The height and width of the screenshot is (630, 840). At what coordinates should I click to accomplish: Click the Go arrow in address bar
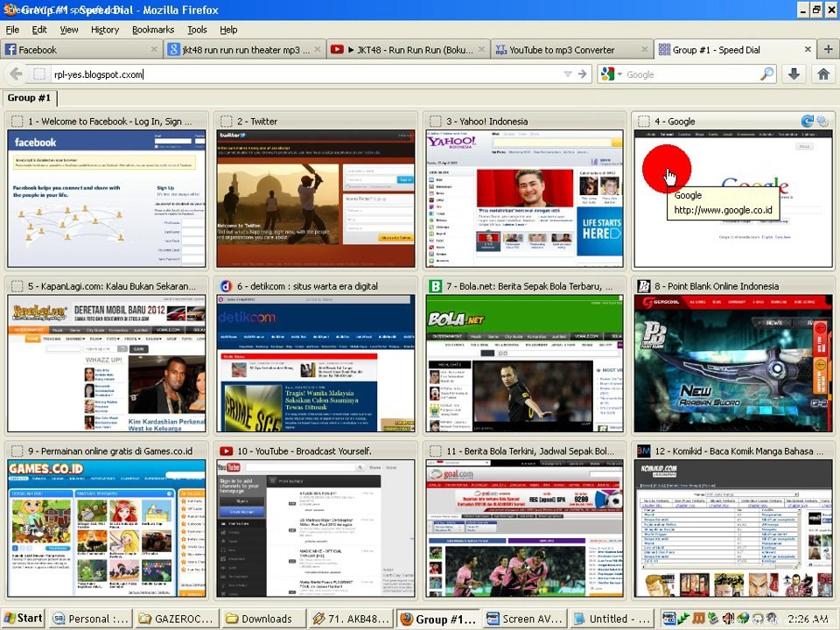pos(583,73)
